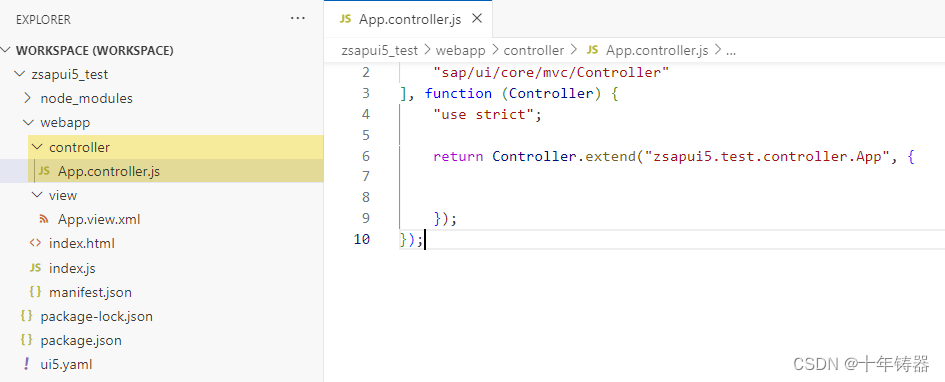The image size is (945, 382).
Task: Place cursor on "use strict" string
Action: pos(483,114)
